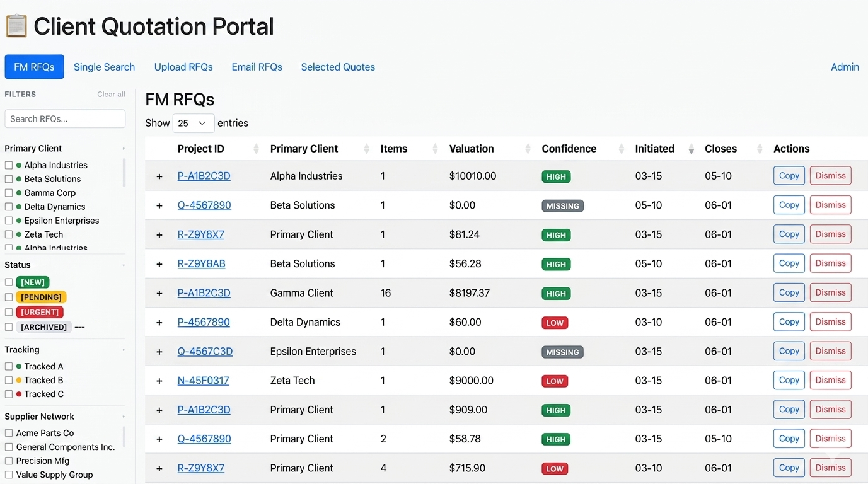
Task: Focus the Search RFQs input field
Action: click(x=65, y=118)
